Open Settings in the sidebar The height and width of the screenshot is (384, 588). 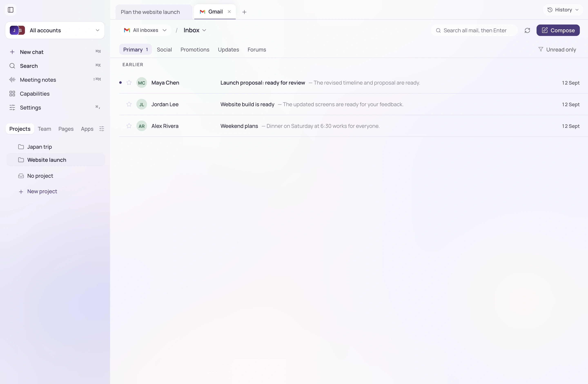point(55,107)
